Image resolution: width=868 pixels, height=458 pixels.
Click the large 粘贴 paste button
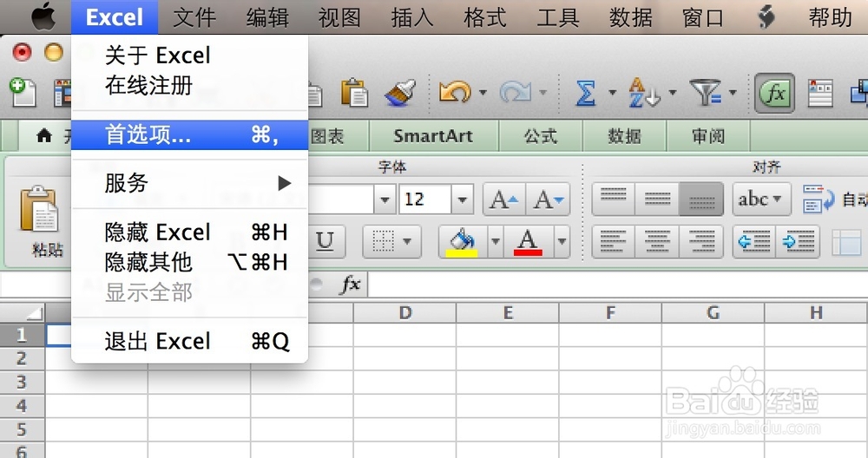[x=40, y=220]
